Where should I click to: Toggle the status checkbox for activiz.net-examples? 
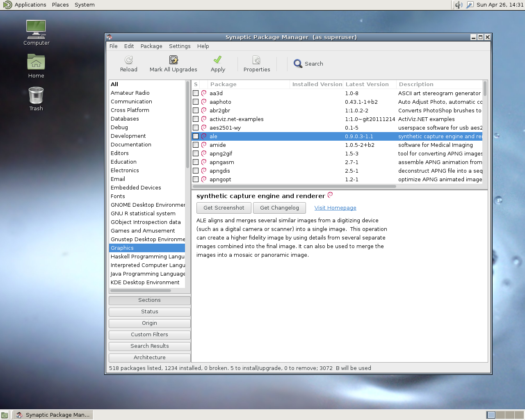[x=196, y=119]
